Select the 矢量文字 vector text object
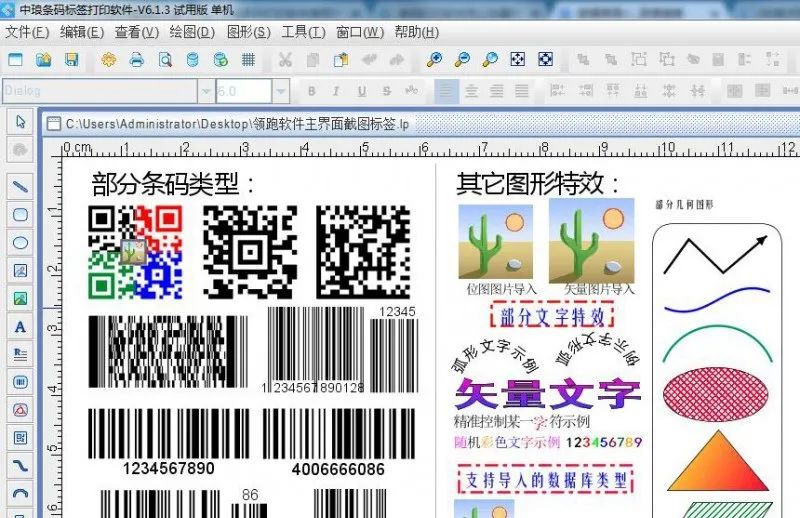Screen dimensions: 800x518 [547, 393]
